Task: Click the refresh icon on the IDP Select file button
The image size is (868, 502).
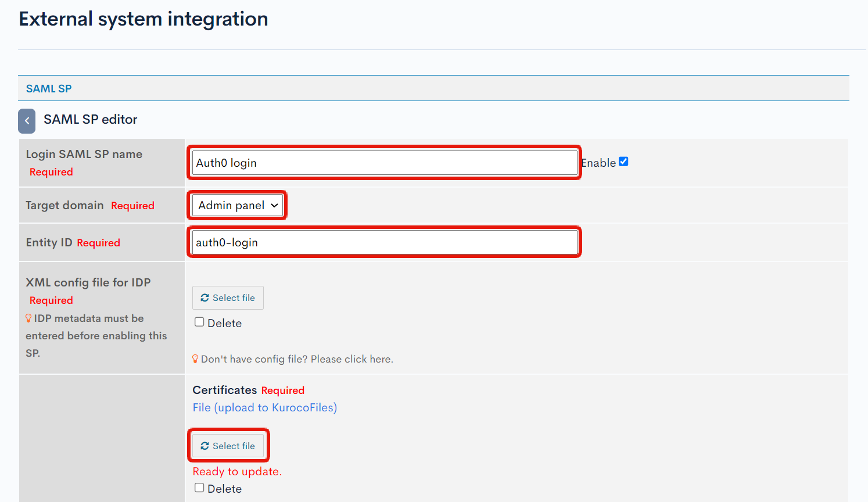Action: pos(206,297)
